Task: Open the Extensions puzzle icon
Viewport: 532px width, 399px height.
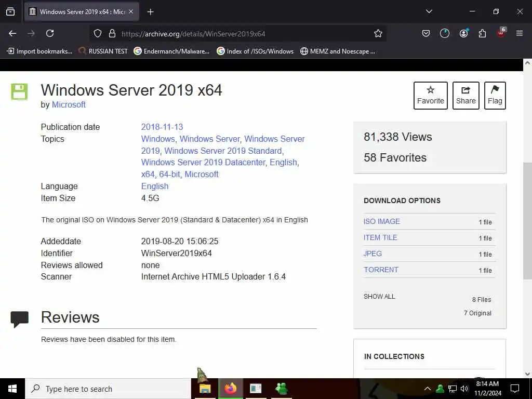Action: click(482, 33)
